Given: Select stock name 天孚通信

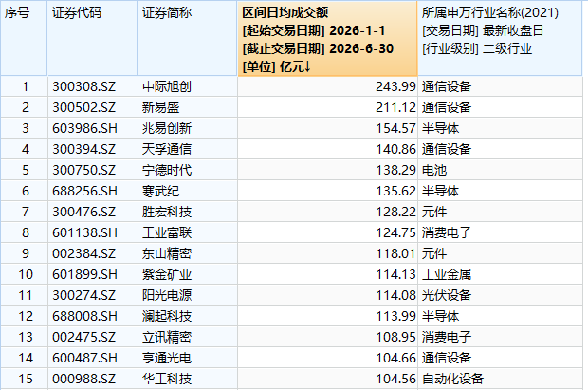Looking at the screenshot, I should pos(167,149).
